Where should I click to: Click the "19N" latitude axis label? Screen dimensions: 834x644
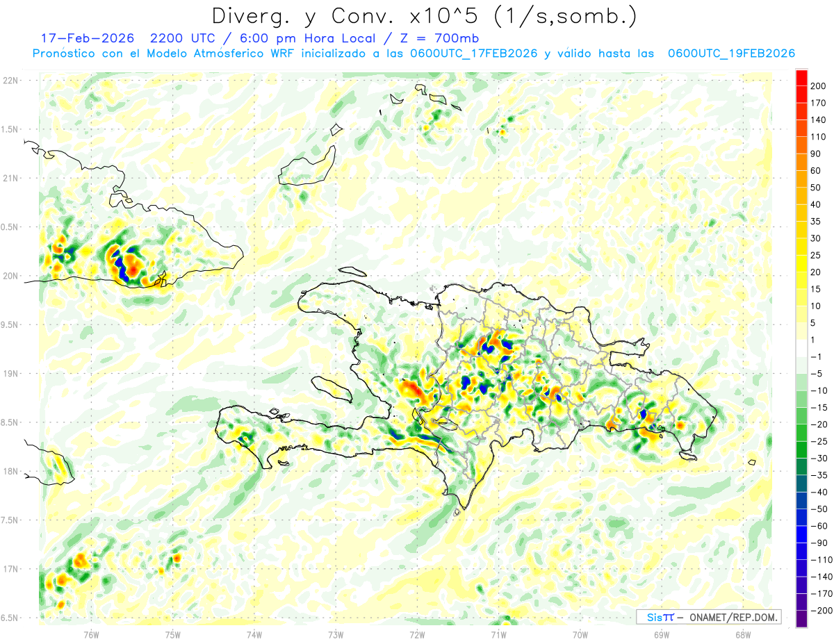tap(10, 374)
